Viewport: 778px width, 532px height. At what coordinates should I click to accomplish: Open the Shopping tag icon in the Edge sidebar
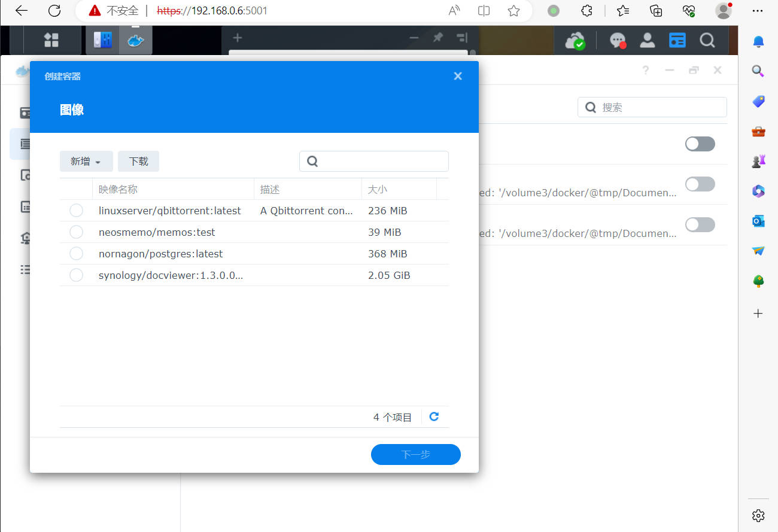tap(758, 101)
